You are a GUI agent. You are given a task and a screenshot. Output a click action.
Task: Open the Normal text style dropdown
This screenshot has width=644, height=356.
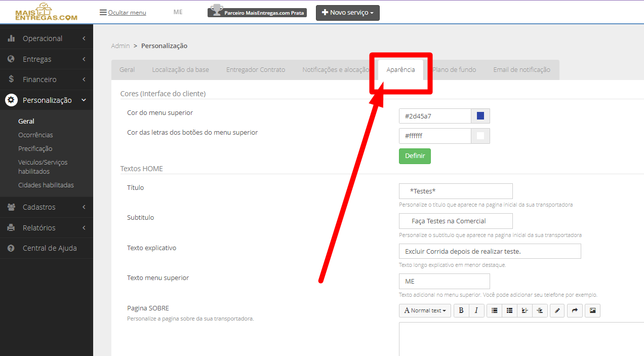tap(425, 310)
